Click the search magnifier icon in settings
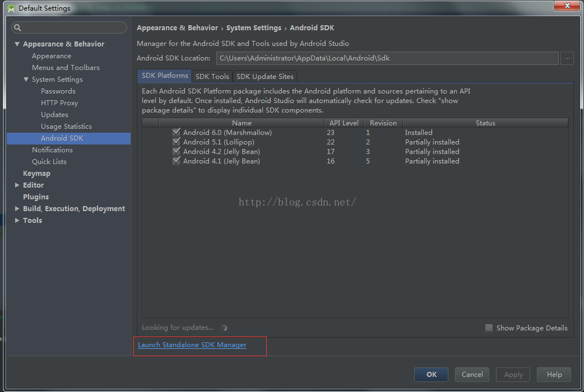Viewport: 584px width, 392px height. click(x=17, y=27)
